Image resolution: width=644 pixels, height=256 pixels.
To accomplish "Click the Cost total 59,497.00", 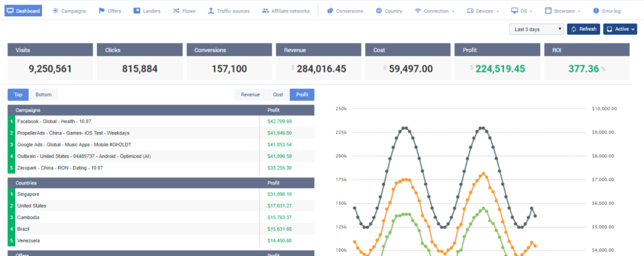I will [411, 69].
